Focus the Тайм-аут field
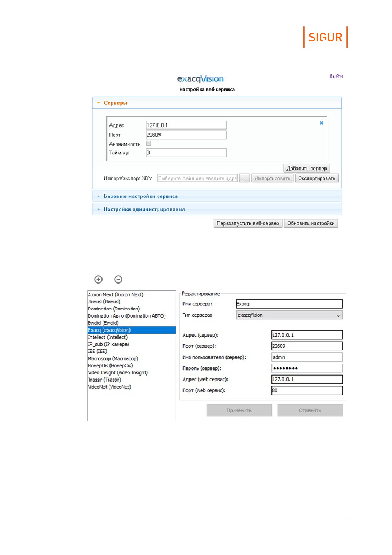This screenshot has width=392, height=555. (x=186, y=153)
